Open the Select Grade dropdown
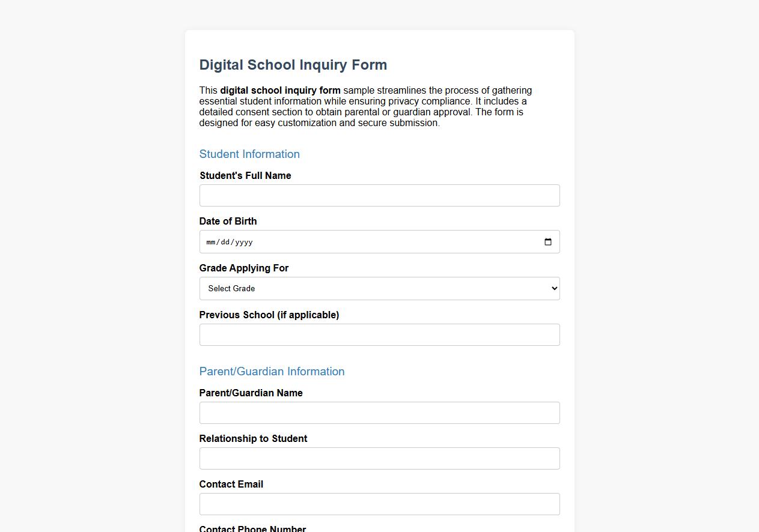The width and height of the screenshot is (759, 532). tap(379, 288)
